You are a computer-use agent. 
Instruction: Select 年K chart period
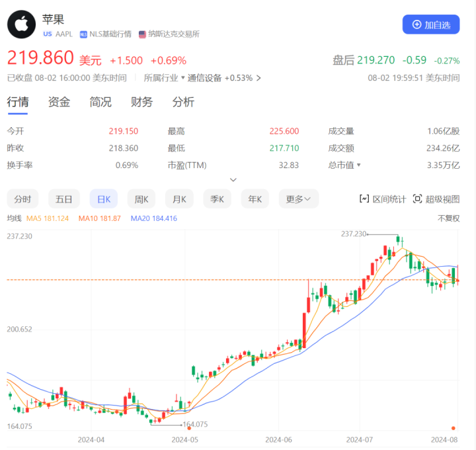pos(255,199)
